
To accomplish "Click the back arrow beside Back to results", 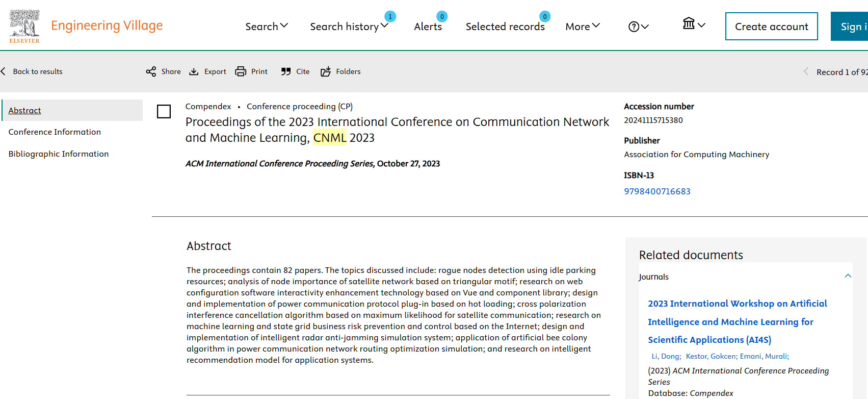I will coord(3,71).
